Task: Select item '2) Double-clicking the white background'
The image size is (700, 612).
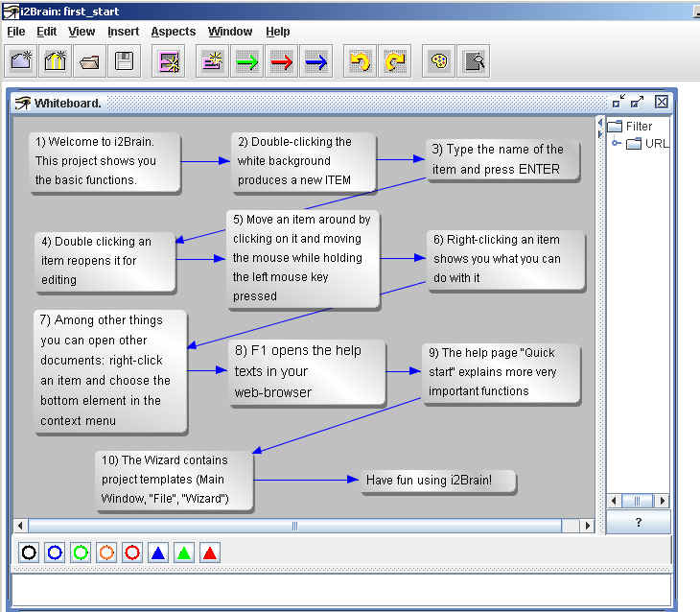Action: click(304, 162)
